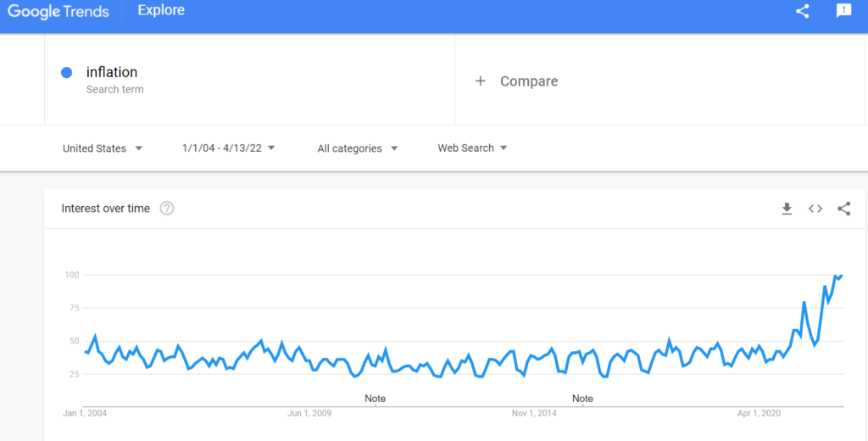Click the chart peak at value 100
Screen dimensions: 868x441
click(x=841, y=276)
